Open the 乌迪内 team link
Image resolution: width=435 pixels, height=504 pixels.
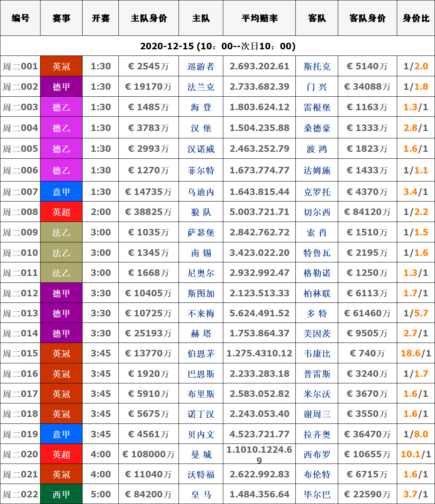201,192
